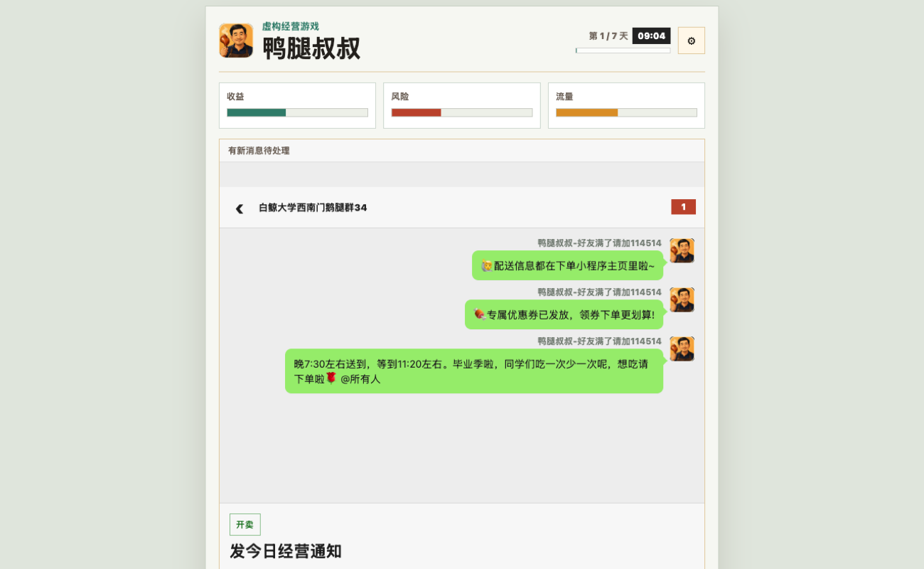Open settings with the gear icon
The width and height of the screenshot is (924, 569).
(691, 41)
